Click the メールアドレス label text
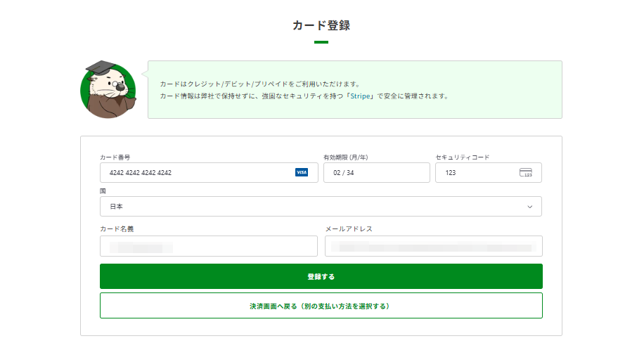Viewport: 644px width, 348px height. (349, 228)
